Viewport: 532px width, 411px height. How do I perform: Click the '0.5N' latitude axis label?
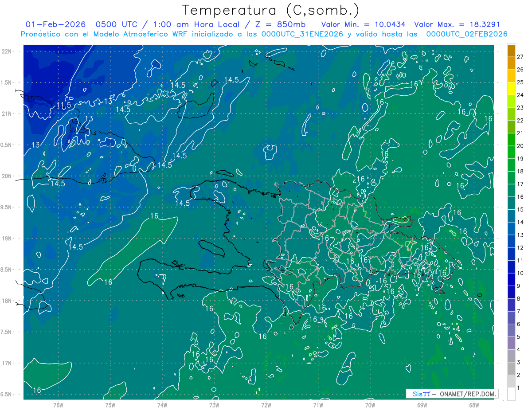(7, 145)
